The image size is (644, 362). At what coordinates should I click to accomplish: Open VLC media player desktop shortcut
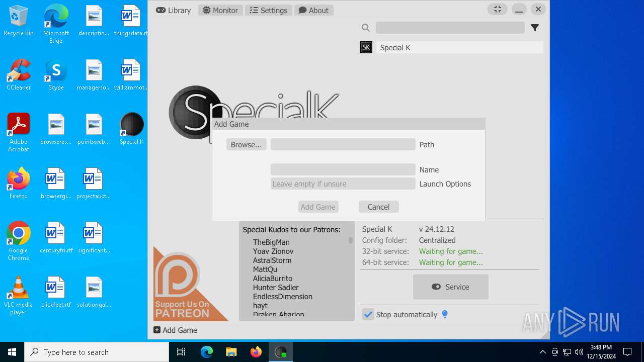pos(19,295)
